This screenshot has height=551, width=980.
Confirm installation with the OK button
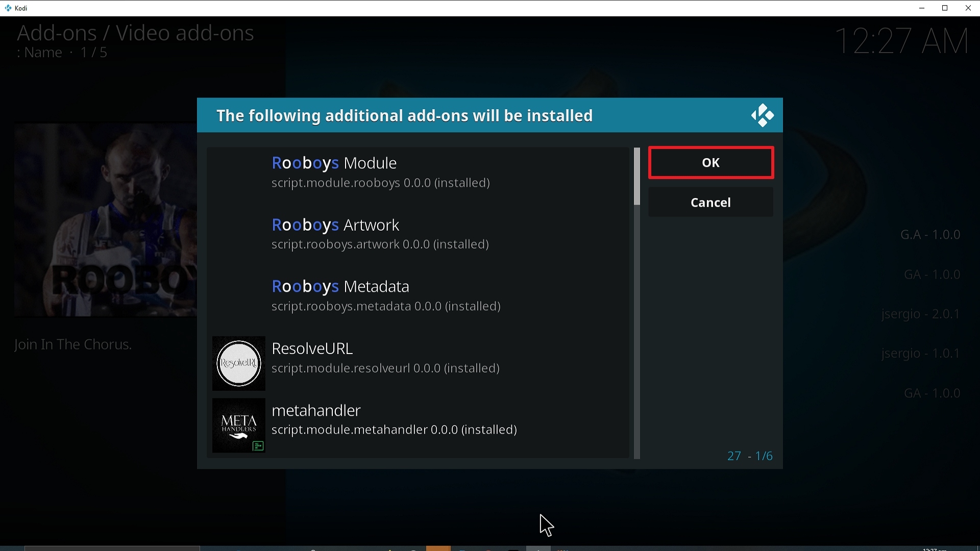[711, 163]
